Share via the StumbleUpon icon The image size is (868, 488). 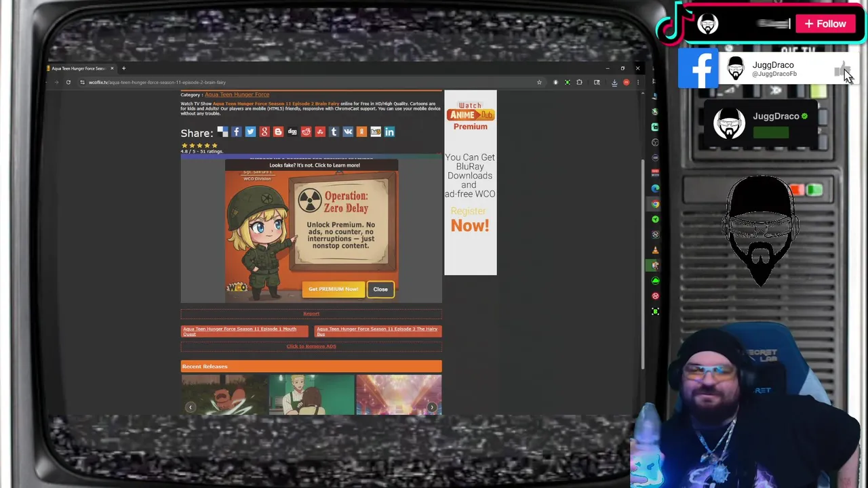point(320,132)
